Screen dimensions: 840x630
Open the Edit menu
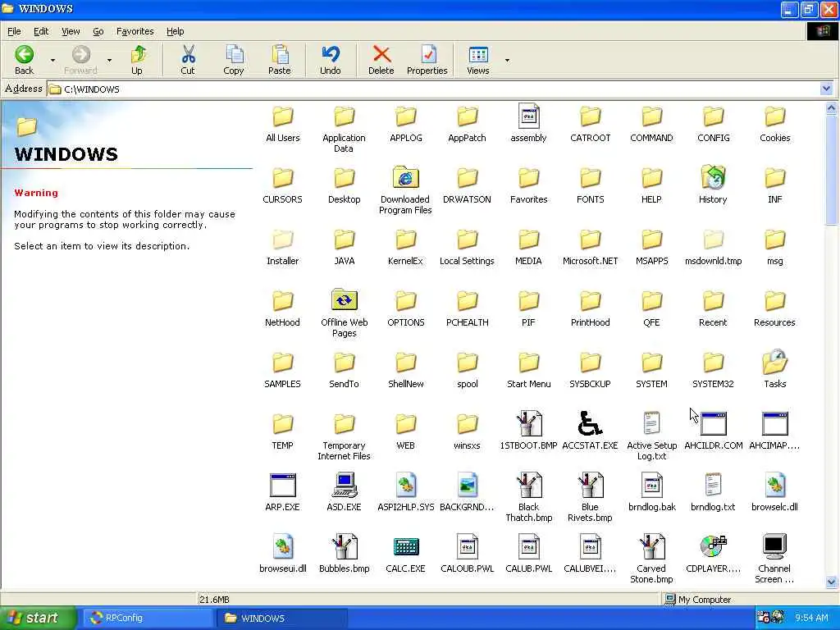pyautogui.click(x=41, y=31)
